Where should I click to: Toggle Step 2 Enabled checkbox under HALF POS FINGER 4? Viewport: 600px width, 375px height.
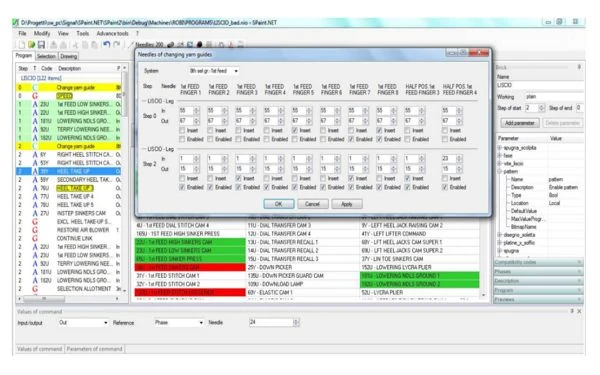445,187
